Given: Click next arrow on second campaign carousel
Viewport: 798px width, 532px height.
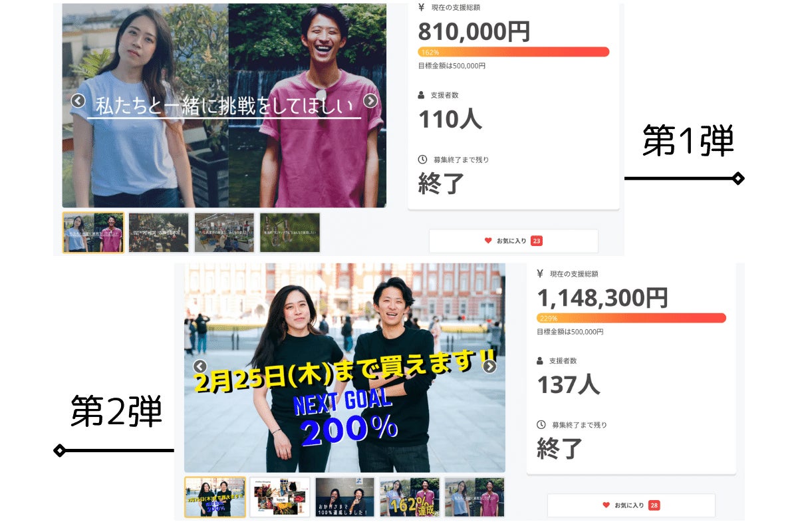Looking at the screenshot, I should (x=489, y=366).
